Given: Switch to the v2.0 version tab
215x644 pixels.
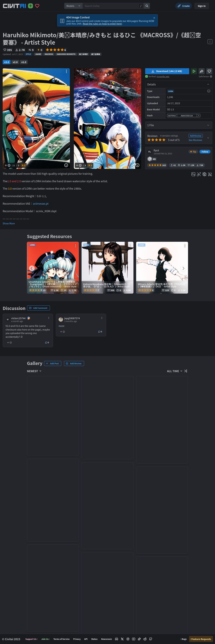Looking at the screenshot, I should [x=15, y=62].
